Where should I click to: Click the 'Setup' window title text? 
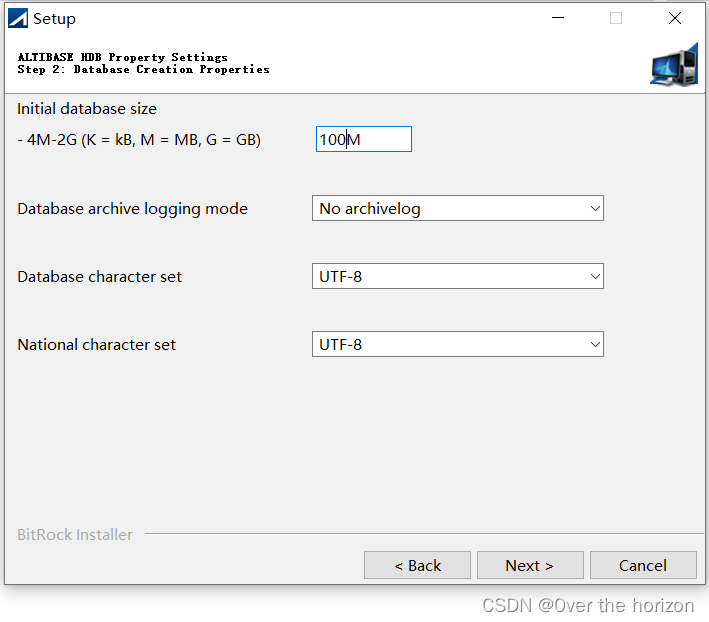pos(54,19)
